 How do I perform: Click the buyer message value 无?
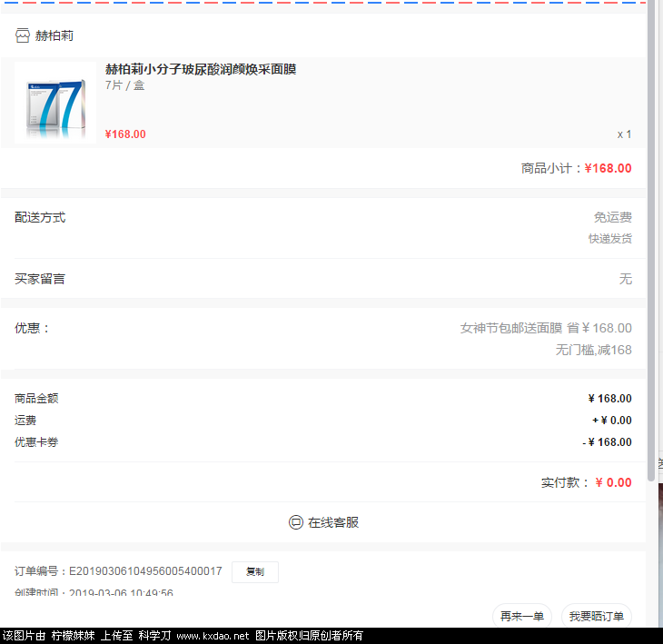(626, 279)
